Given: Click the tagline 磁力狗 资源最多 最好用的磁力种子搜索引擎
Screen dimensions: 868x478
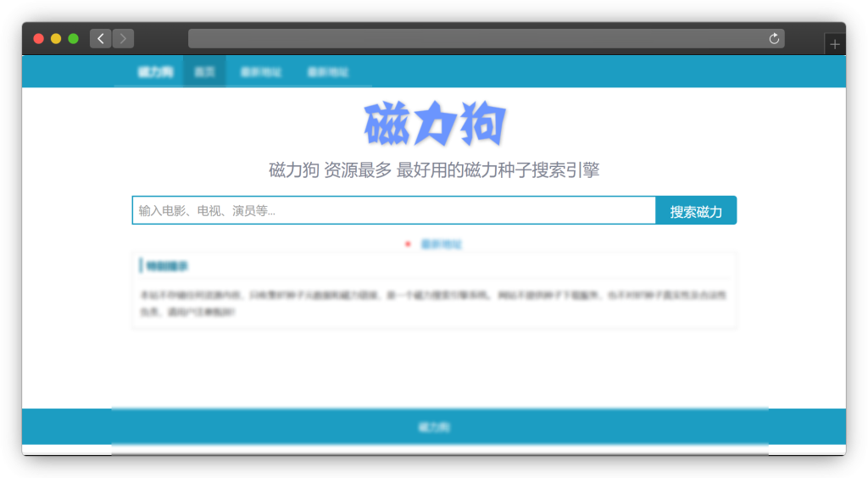Looking at the screenshot, I should [x=434, y=170].
